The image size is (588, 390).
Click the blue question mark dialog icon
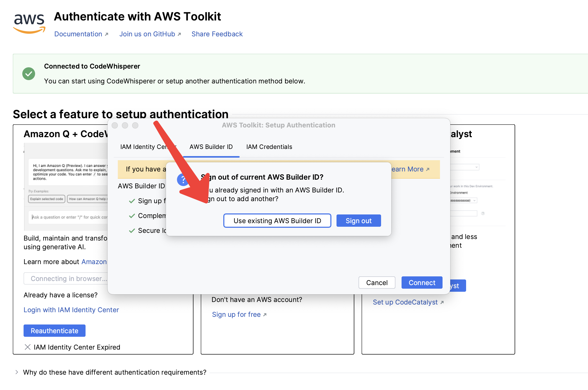pos(182,180)
